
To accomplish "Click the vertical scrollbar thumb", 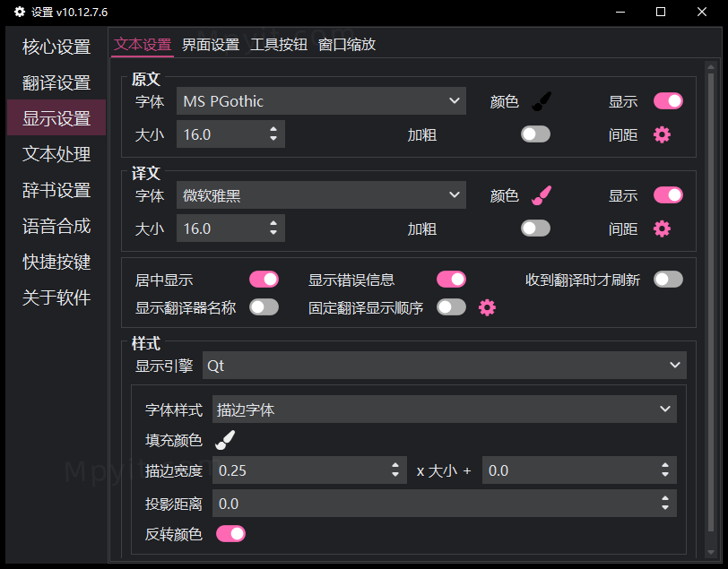I will coord(711,302).
